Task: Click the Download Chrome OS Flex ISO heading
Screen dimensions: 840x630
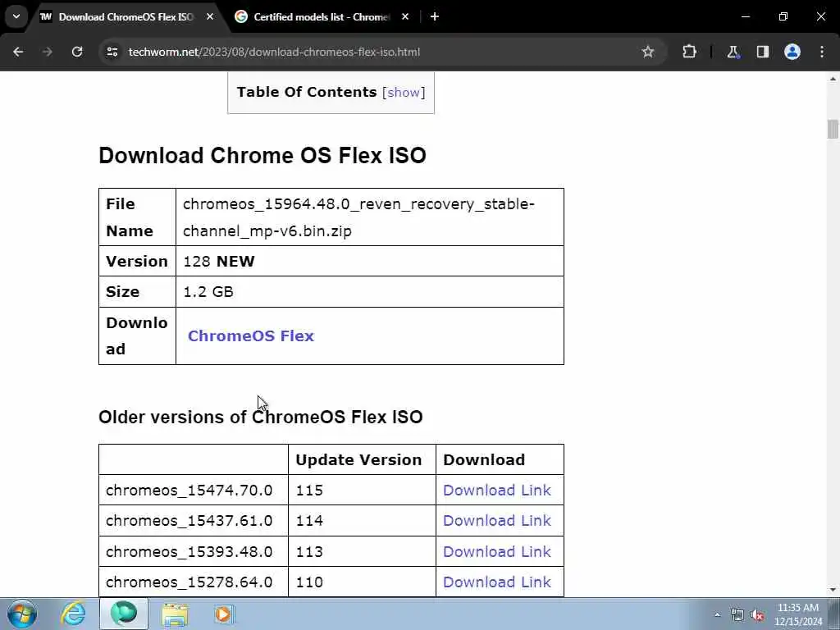Action: (x=262, y=155)
